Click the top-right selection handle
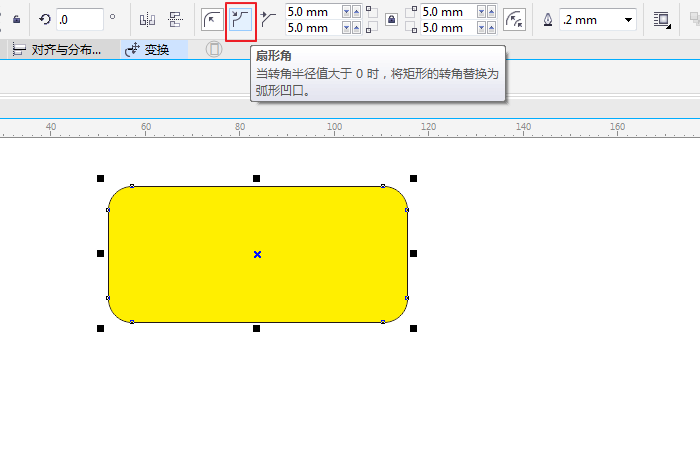The height and width of the screenshot is (450, 700). pyautogui.click(x=413, y=178)
